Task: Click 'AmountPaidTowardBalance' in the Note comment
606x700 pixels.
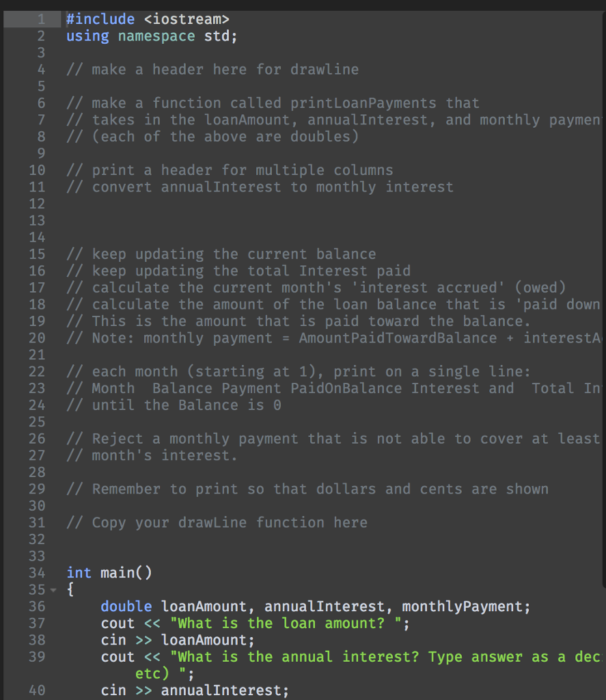Action: pyautogui.click(x=398, y=338)
